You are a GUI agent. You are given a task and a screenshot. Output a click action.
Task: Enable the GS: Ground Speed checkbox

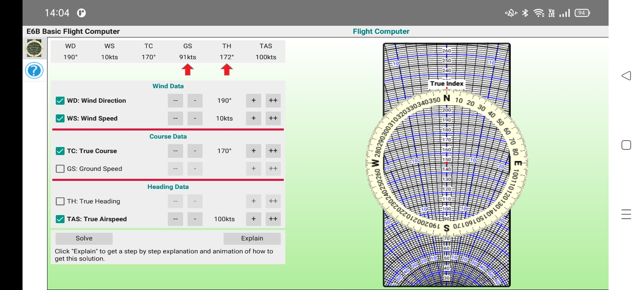[60, 169]
